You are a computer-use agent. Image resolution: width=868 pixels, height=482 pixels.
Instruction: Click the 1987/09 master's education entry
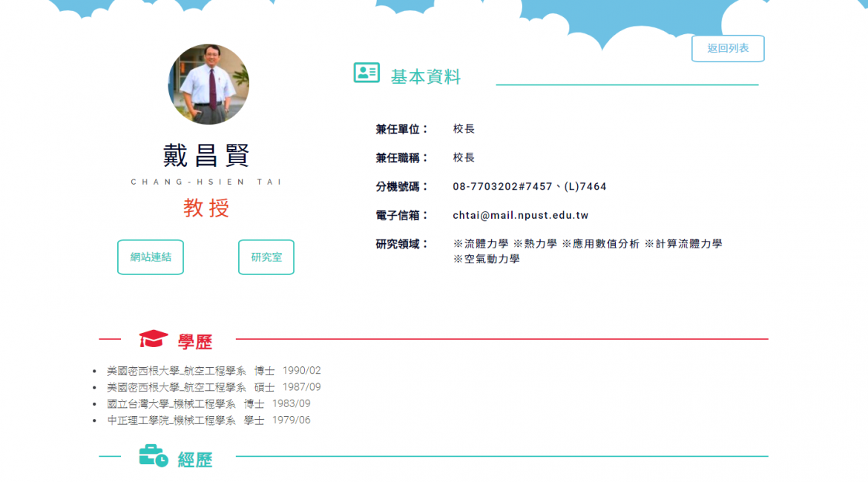click(214, 387)
